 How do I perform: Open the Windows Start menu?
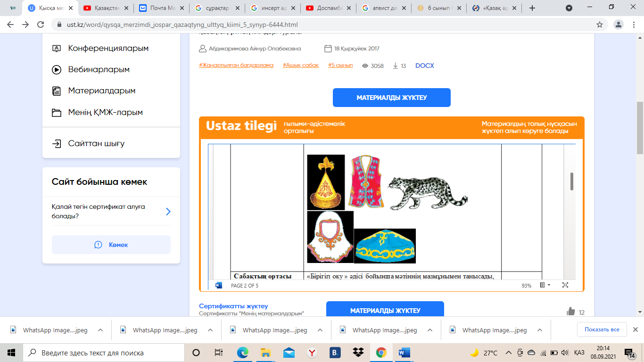coord(11,353)
